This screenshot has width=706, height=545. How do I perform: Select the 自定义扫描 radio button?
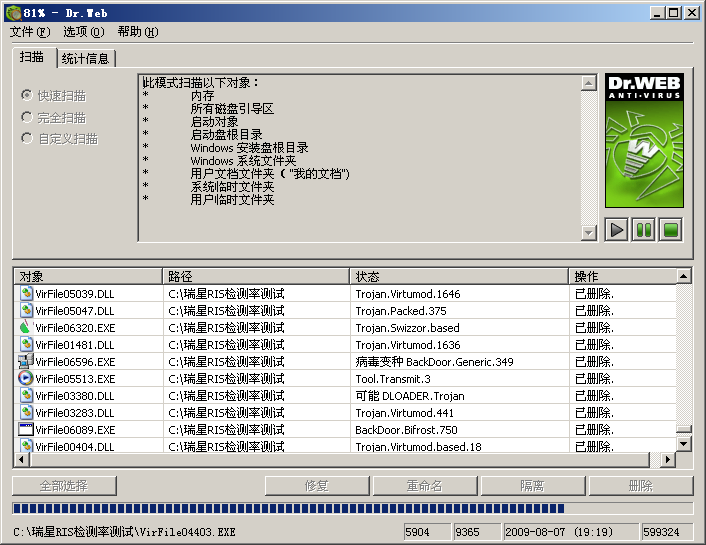[27, 138]
